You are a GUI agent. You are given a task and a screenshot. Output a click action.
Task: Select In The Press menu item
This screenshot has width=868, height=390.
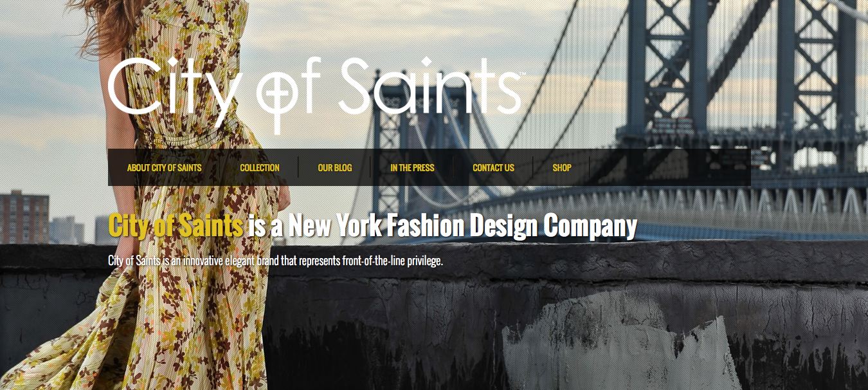point(412,167)
